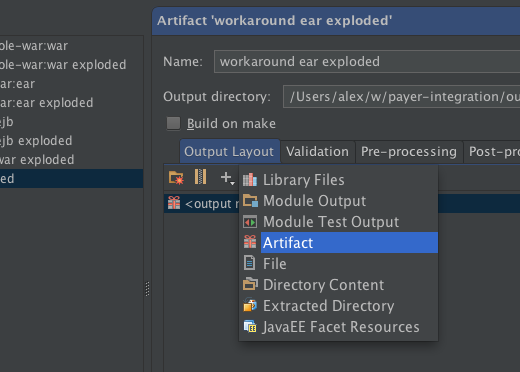Image resolution: width=520 pixels, height=372 pixels.
Task: Choose Module Output from popup
Action: click(338, 201)
